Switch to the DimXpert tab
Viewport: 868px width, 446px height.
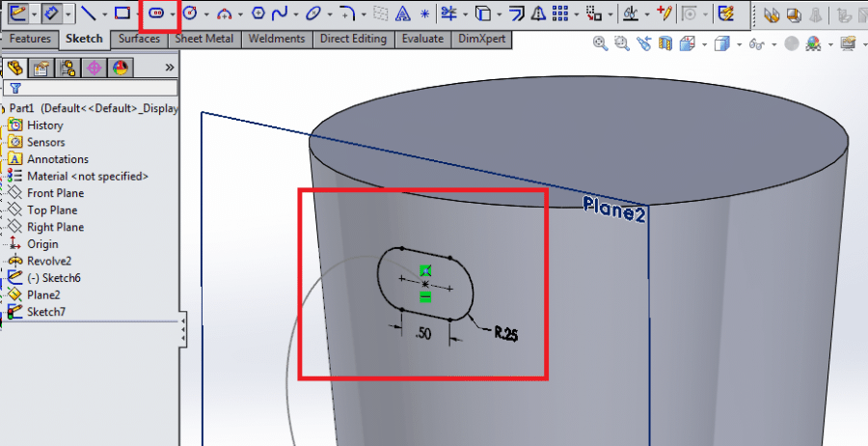pyautogui.click(x=481, y=39)
